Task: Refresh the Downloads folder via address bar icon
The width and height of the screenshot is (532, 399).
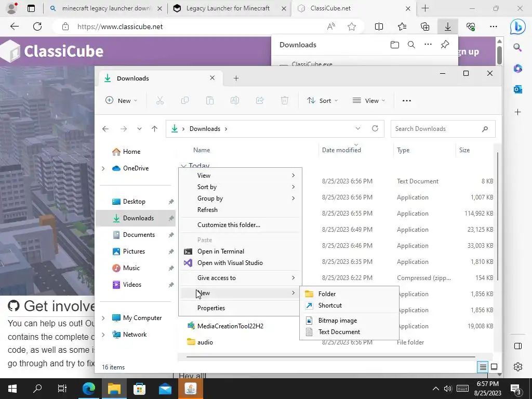Action: [x=375, y=129]
